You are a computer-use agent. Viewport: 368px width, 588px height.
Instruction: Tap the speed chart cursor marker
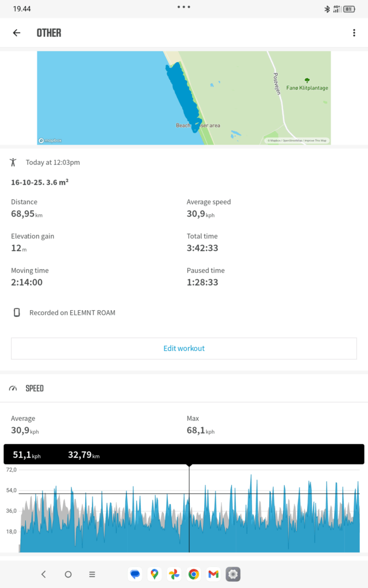point(189,466)
